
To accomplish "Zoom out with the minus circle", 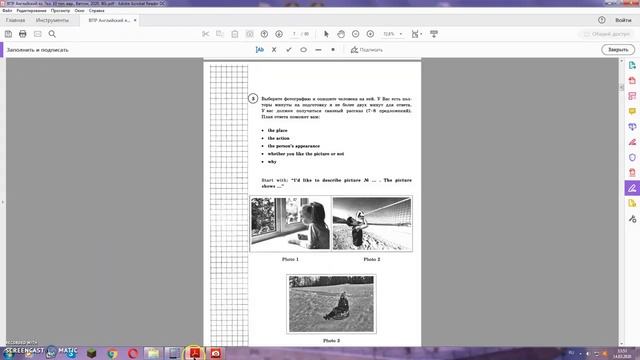I will [356, 34].
